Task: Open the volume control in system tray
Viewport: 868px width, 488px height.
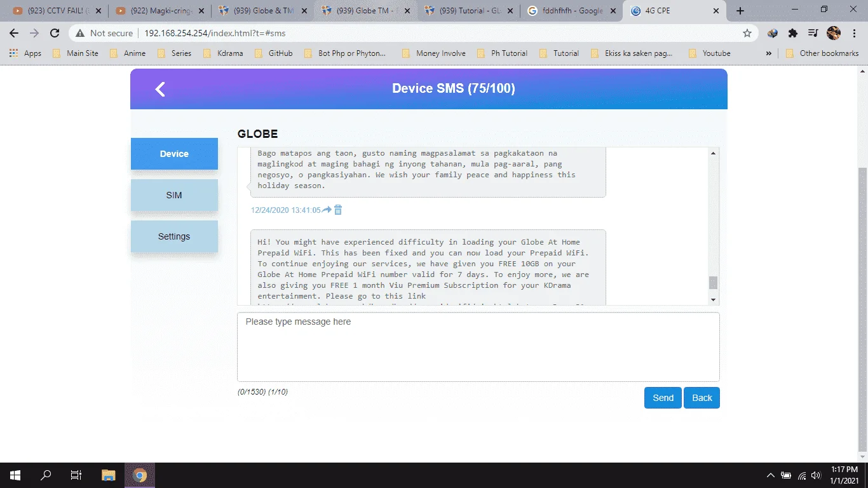Action: (817, 475)
